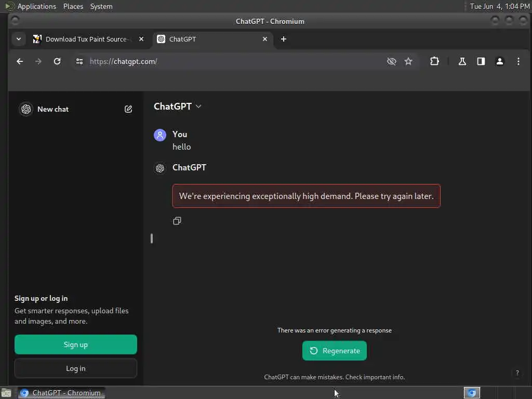Open Chromium three-dot menu
Image resolution: width=532 pixels, height=399 pixels.
point(518,61)
